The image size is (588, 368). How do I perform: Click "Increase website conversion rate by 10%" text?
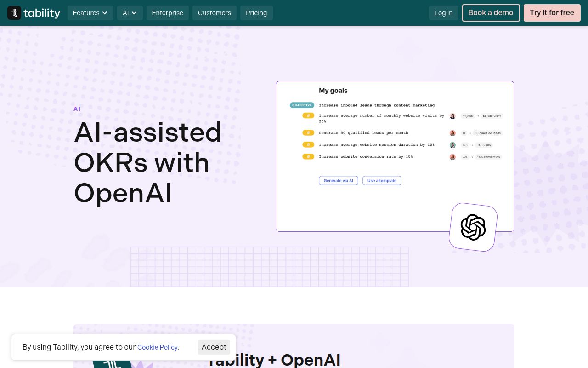[x=366, y=157]
